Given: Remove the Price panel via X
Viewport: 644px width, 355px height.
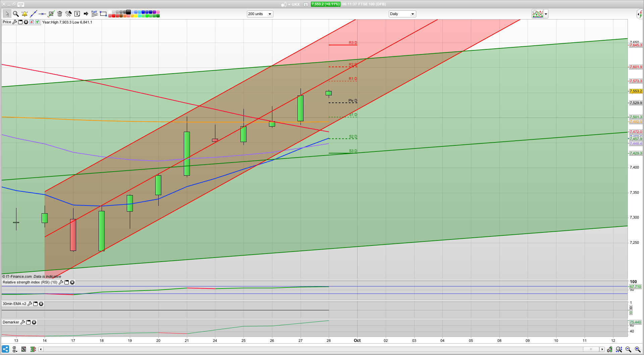Looking at the screenshot, I should (x=26, y=22).
